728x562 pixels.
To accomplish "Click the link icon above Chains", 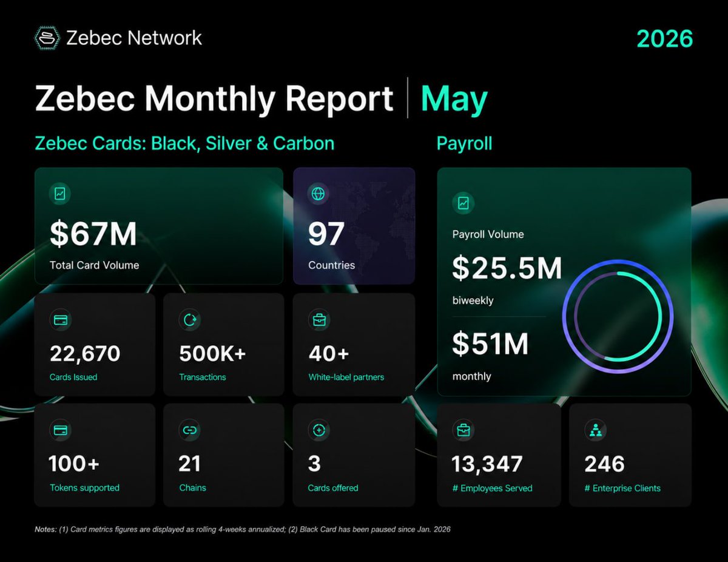I will [x=189, y=430].
